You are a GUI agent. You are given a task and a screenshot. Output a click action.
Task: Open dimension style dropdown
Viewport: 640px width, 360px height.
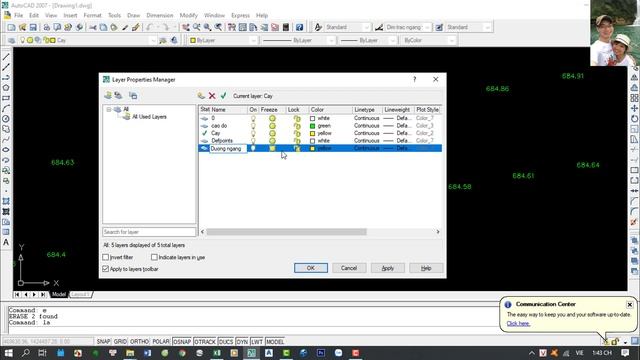pyautogui.click(x=427, y=27)
